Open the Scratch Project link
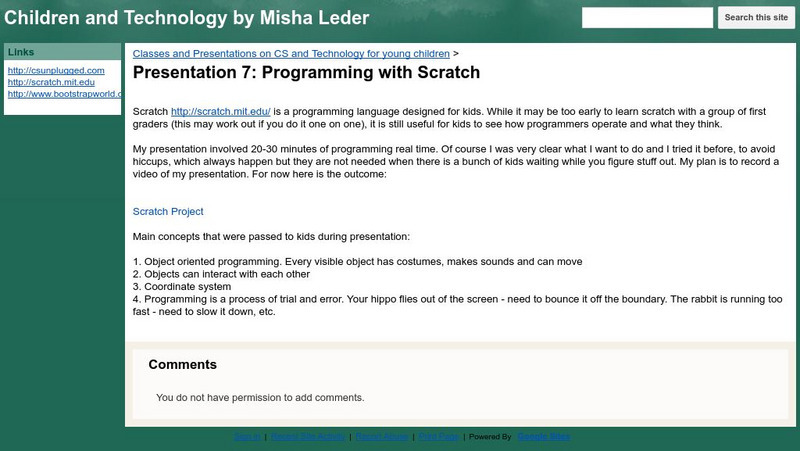The width and height of the screenshot is (800, 451). point(168,212)
